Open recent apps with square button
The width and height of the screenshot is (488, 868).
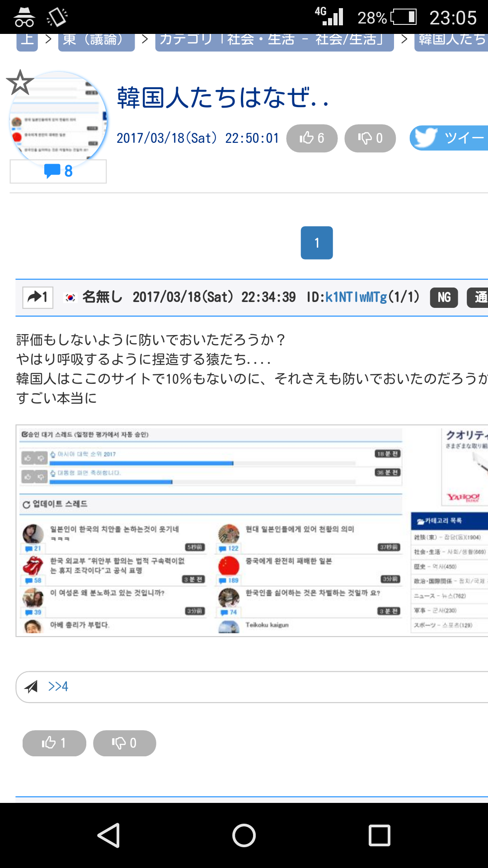[x=379, y=835]
